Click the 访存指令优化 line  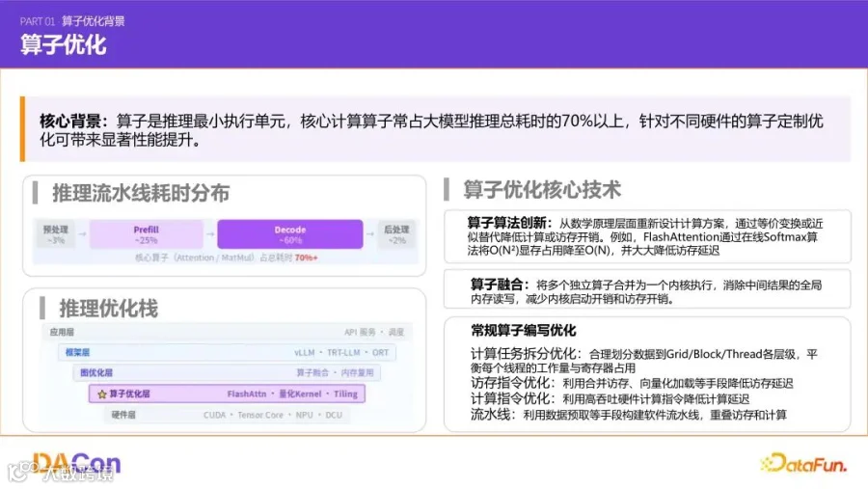click(x=632, y=383)
